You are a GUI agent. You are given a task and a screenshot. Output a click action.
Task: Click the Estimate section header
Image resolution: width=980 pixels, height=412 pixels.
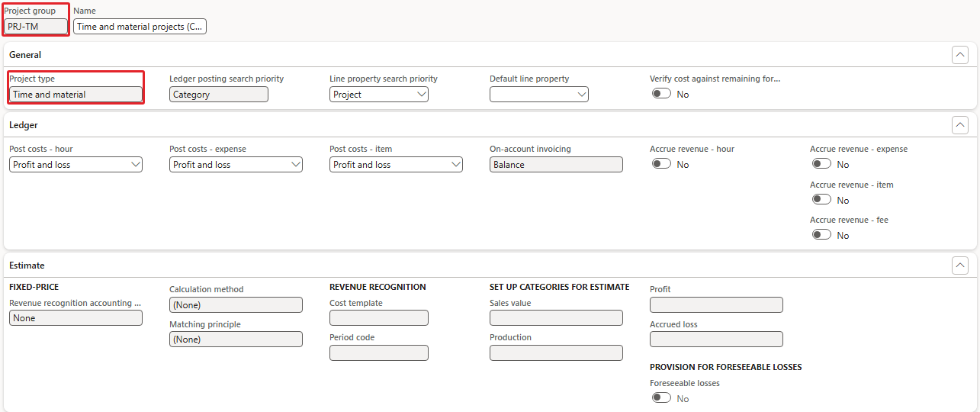click(490, 266)
